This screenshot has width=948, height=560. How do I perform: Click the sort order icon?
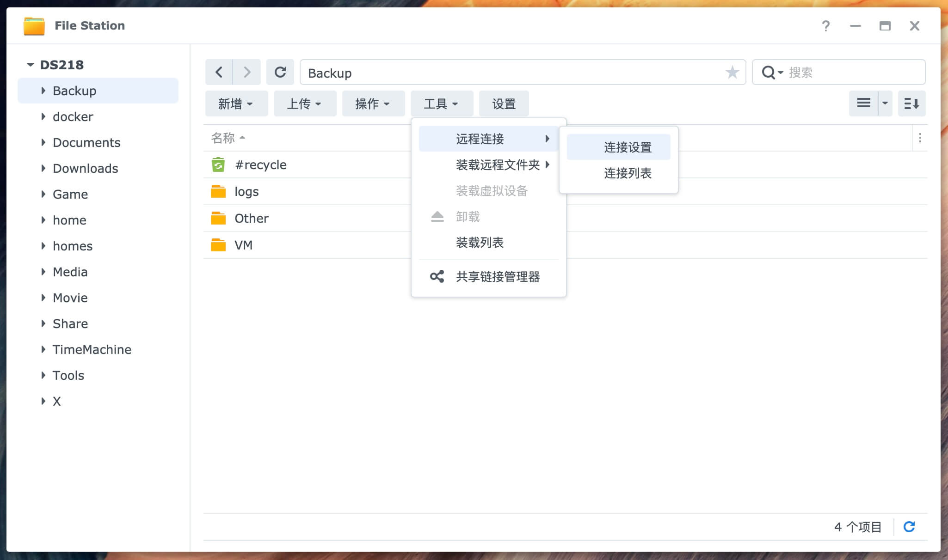(x=911, y=103)
